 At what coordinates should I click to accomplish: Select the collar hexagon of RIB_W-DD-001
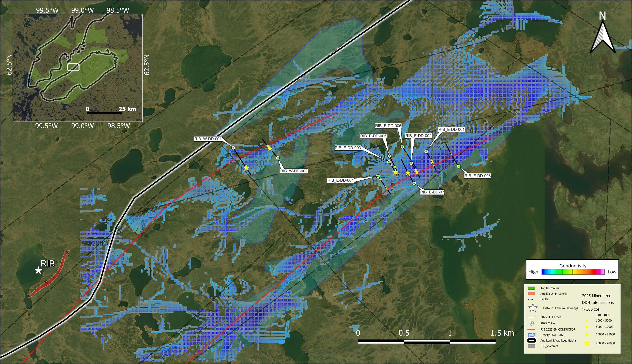tap(233, 148)
